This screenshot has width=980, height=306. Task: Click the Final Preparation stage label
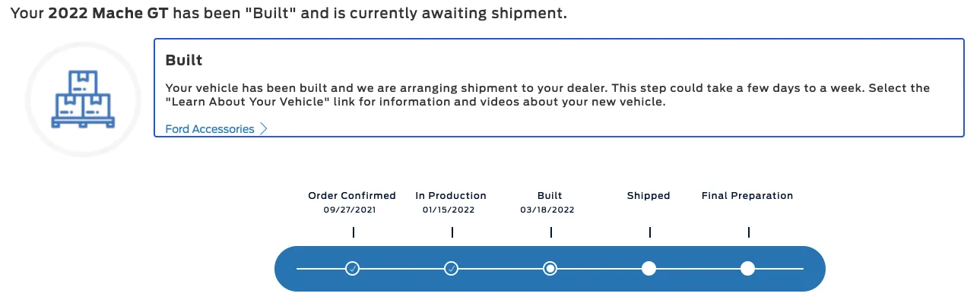coord(747,196)
